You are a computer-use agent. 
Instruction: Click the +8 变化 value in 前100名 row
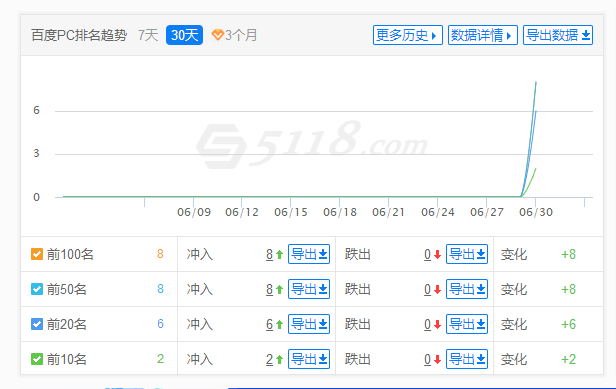pos(568,254)
